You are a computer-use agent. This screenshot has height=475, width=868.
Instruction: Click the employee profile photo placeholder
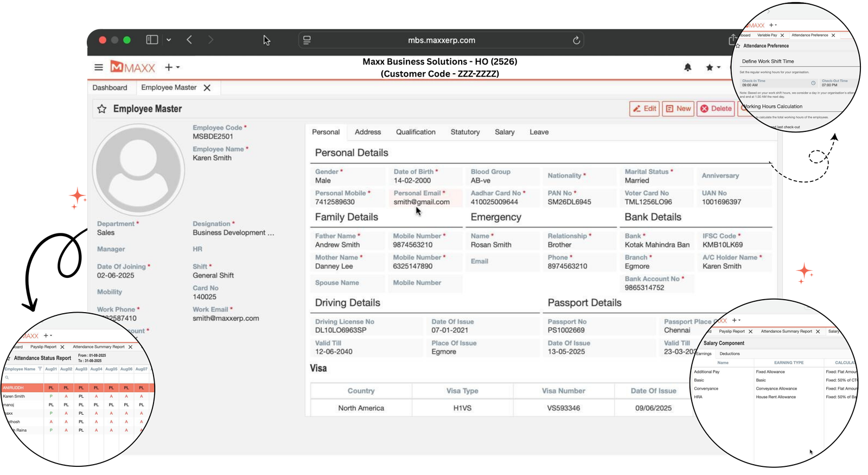[x=138, y=169]
